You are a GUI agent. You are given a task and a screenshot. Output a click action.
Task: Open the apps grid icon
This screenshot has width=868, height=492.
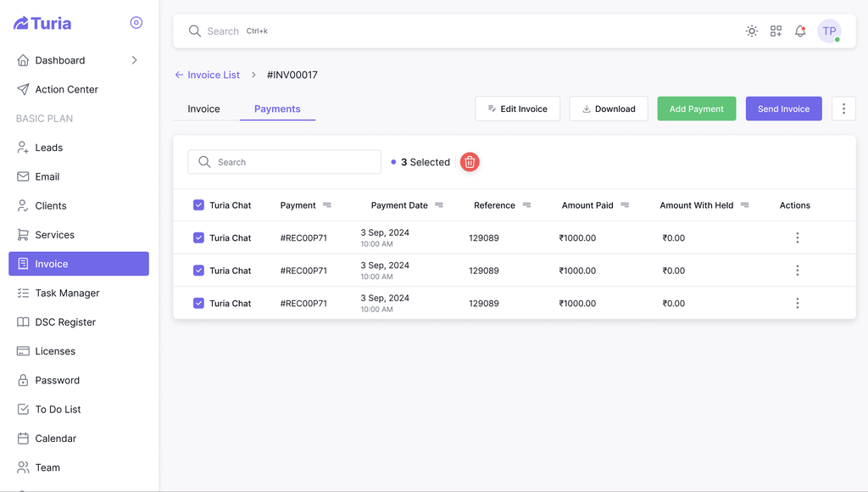[776, 31]
